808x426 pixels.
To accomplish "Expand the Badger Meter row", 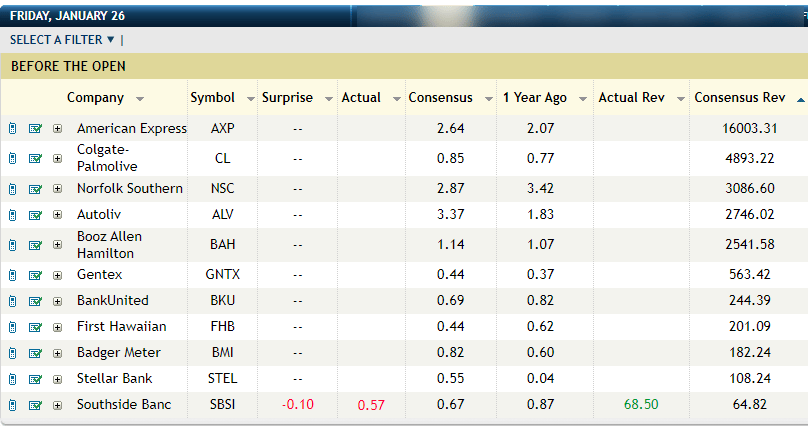I will [x=57, y=353].
